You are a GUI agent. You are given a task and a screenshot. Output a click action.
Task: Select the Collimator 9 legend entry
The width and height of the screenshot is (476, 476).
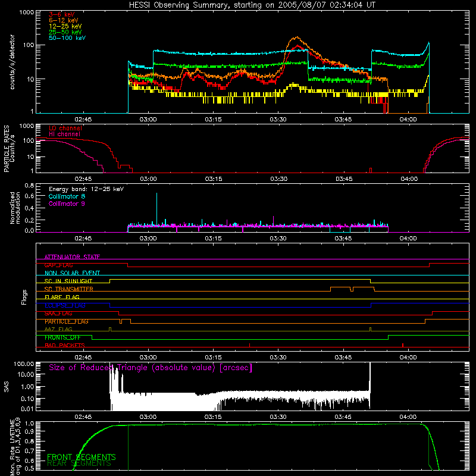(67, 203)
